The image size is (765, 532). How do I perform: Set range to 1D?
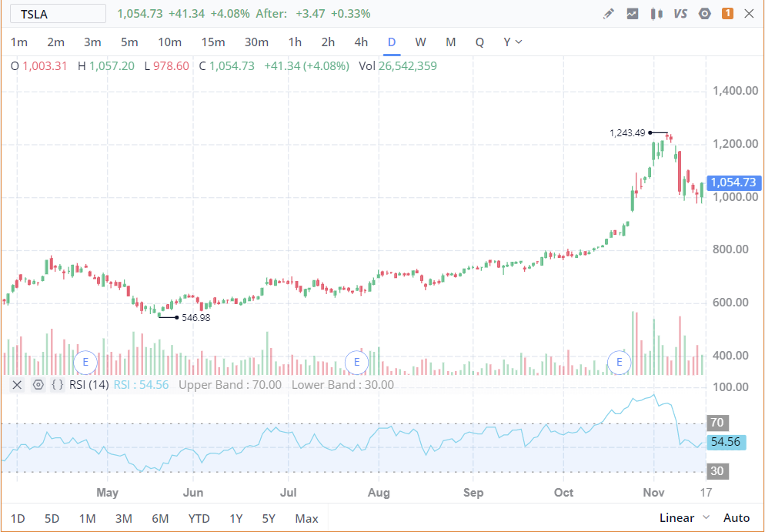[18, 518]
